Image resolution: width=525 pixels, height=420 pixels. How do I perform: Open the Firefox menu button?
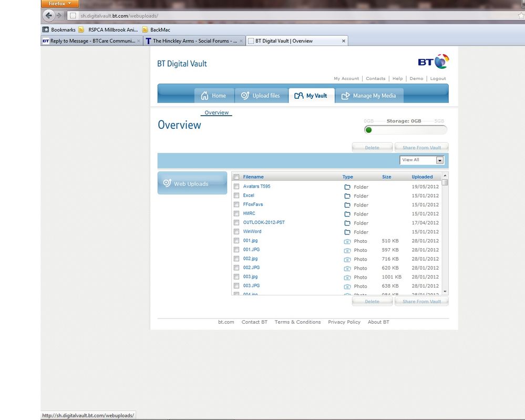point(60,4)
